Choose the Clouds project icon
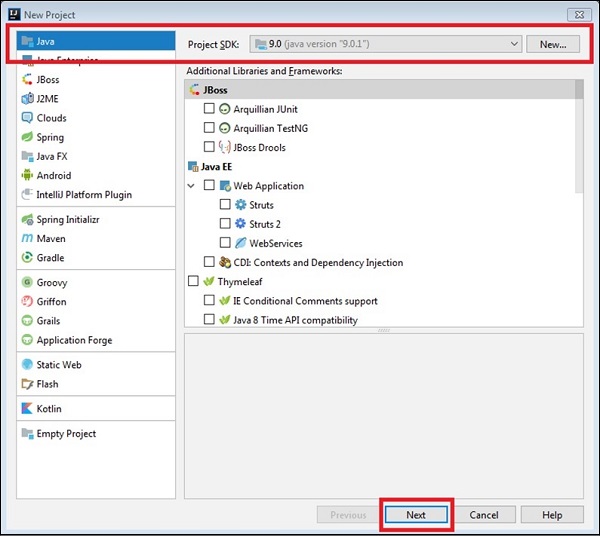600x536 pixels. coord(27,118)
